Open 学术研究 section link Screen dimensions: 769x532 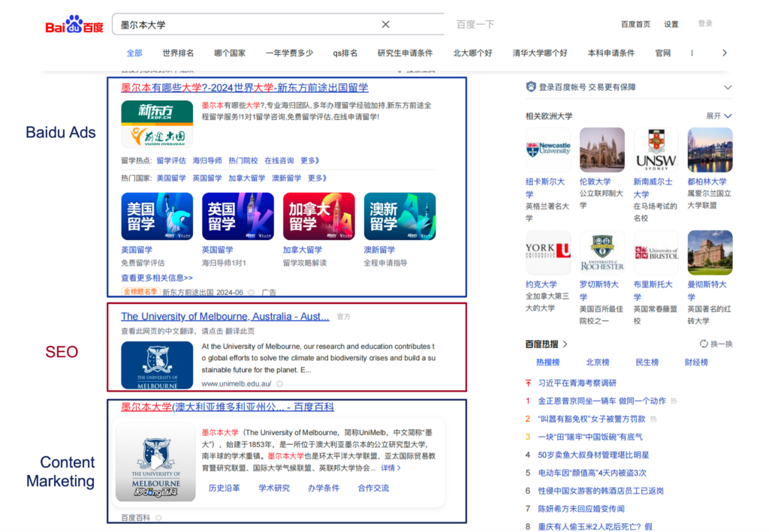273,488
